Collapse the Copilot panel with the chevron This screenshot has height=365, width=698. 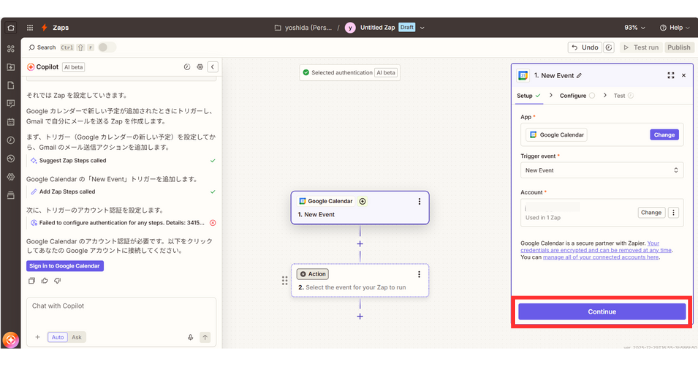click(213, 67)
